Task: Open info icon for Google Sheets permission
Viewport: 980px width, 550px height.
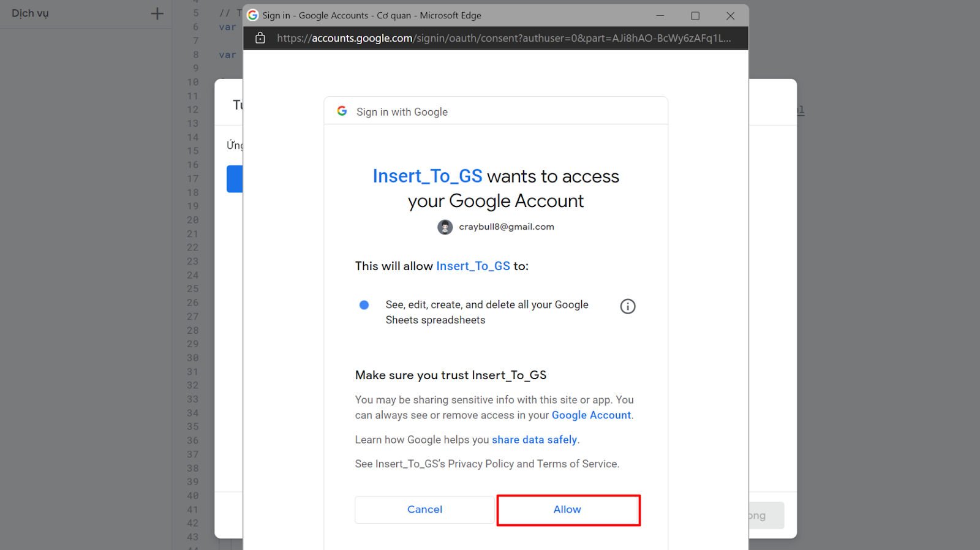Action: click(628, 306)
